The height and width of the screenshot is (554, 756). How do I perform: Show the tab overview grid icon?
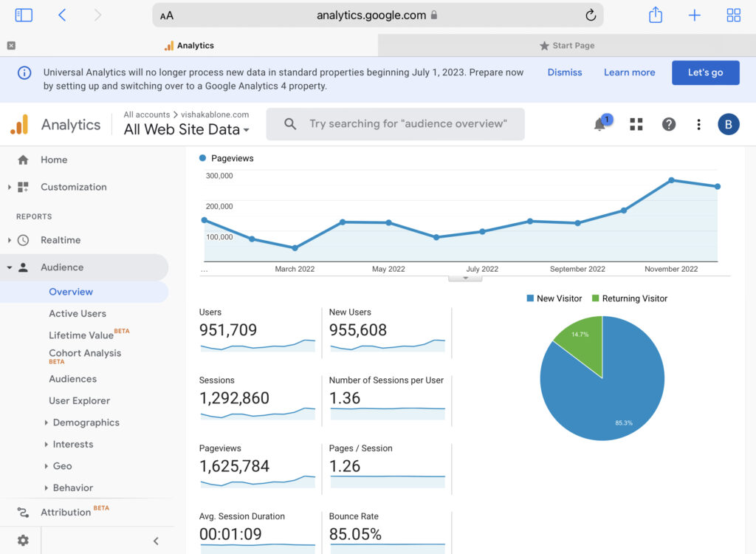[x=733, y=16]
